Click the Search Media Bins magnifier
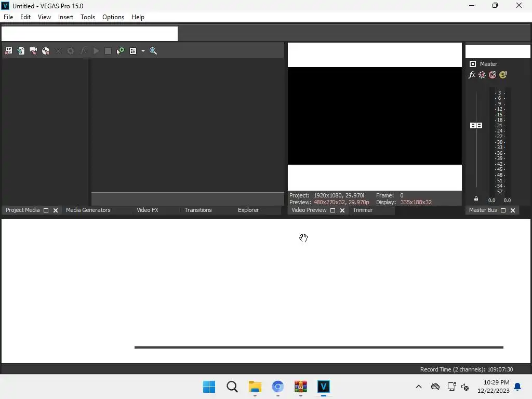Screen dimensions: 532x399 point(153,51)
